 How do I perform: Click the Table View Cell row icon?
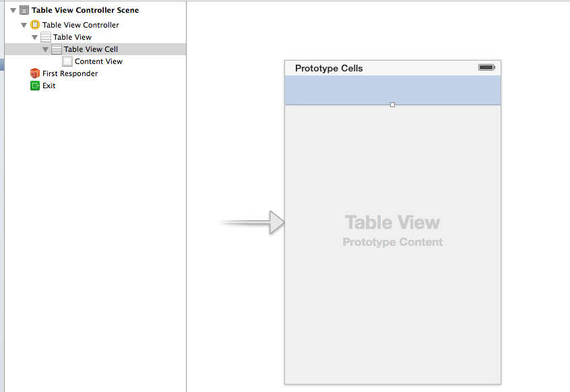point(57,49)
